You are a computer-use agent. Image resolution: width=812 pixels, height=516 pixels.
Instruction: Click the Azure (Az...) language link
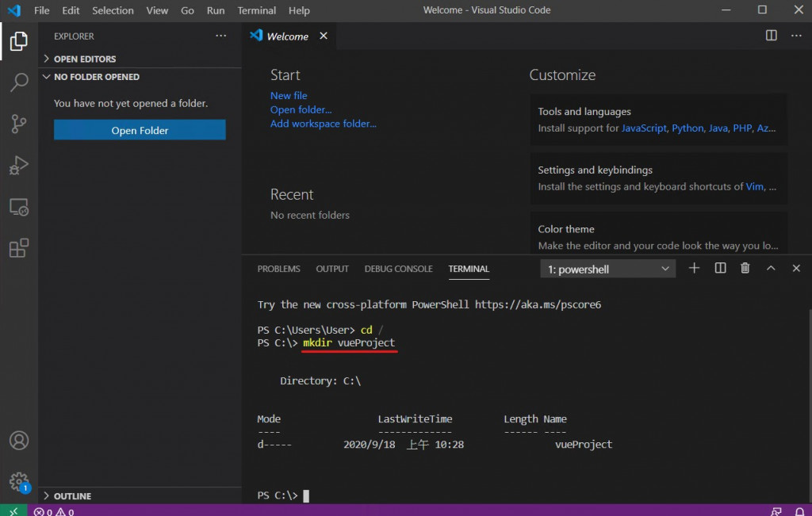click(767, 128)
